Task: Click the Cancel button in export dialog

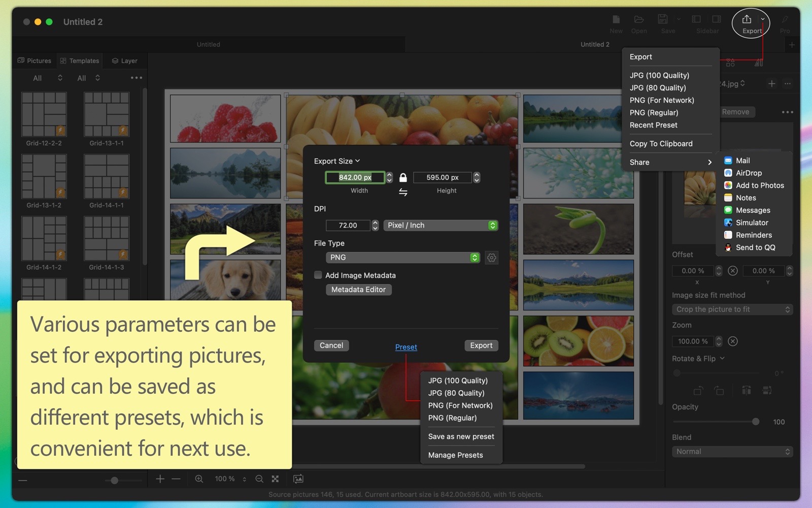Action: pos(331,345)
